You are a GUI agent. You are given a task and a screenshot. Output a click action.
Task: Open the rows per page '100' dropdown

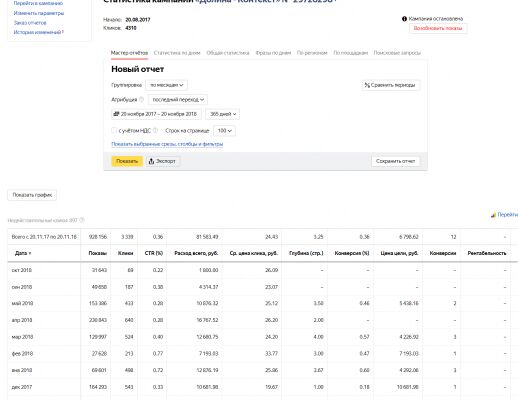[224, 131]
